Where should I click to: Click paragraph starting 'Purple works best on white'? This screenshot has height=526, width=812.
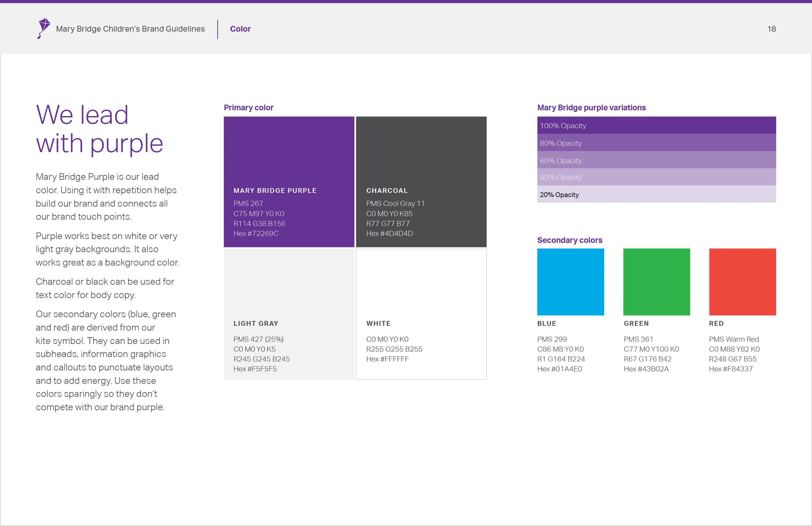(108, 249)
